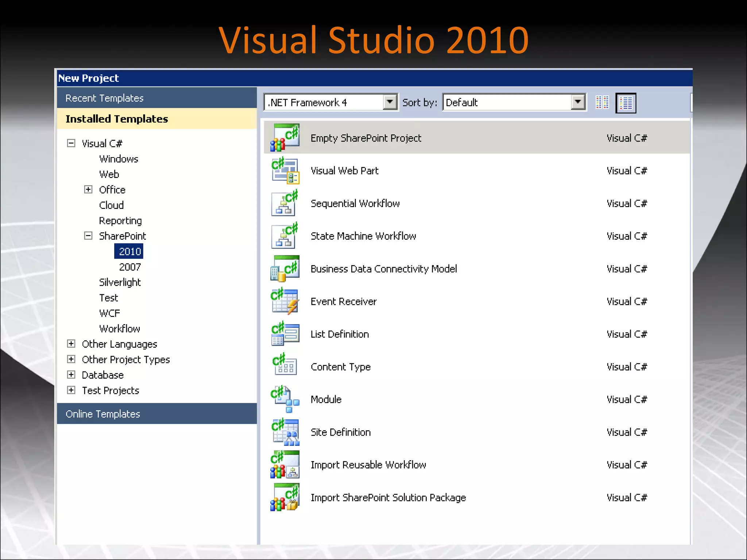The width and height of the screenshot is (747, 560).
Task: Click the Empty SharePoint Project template icon
Action: 285,138
